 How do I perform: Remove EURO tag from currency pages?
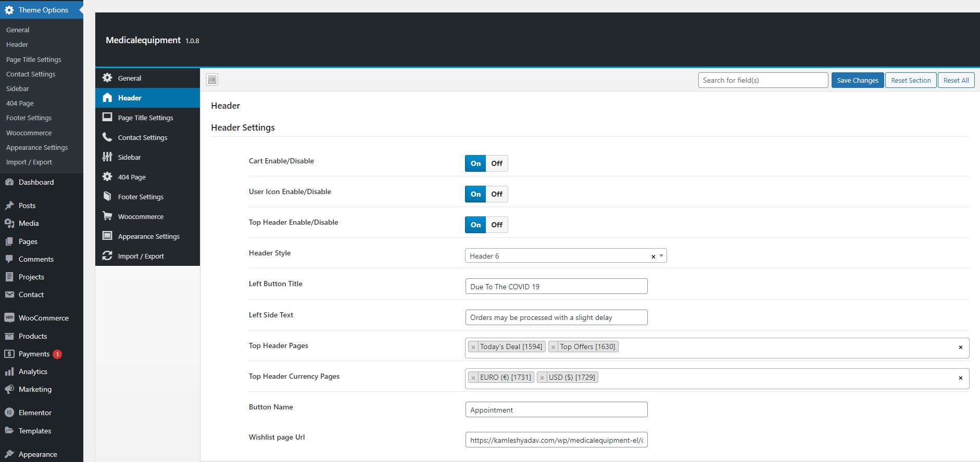(473, 378)
